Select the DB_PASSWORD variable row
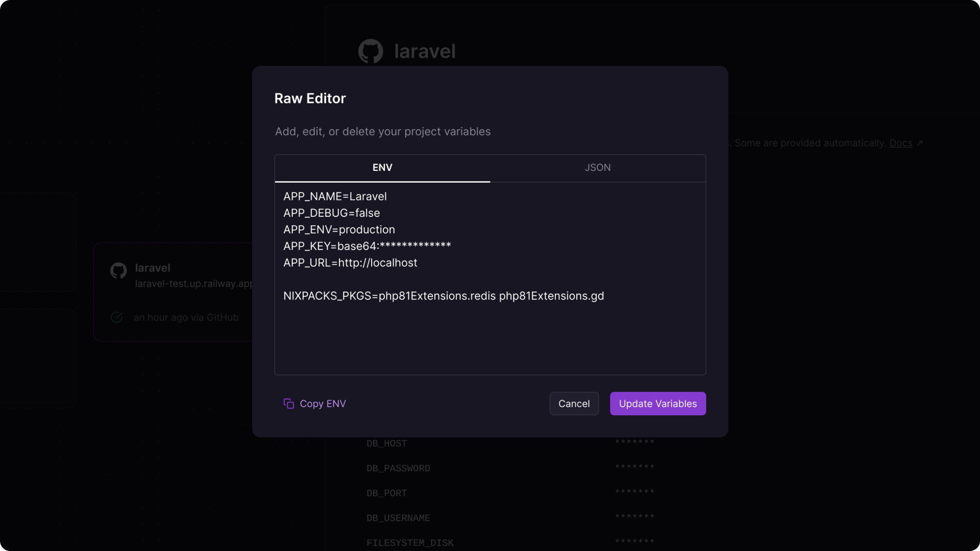980x551 pixels. (x=510, y=468)
